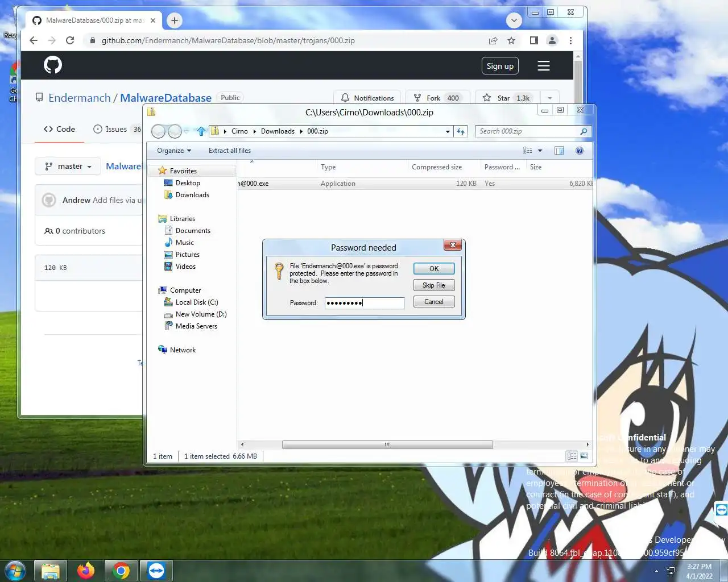This screenshot has width=728, height=582.
Task: Open Videos library
Action: pos(185,267)
